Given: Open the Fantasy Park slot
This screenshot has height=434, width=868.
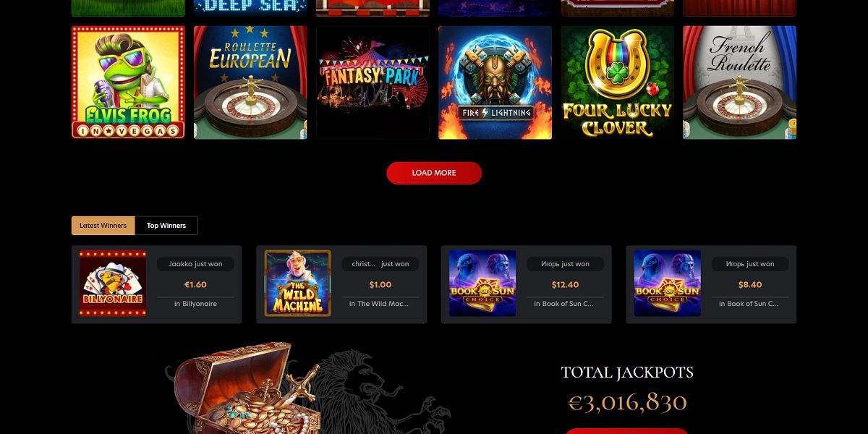Looking at the screenshot, I should [373, 82].
